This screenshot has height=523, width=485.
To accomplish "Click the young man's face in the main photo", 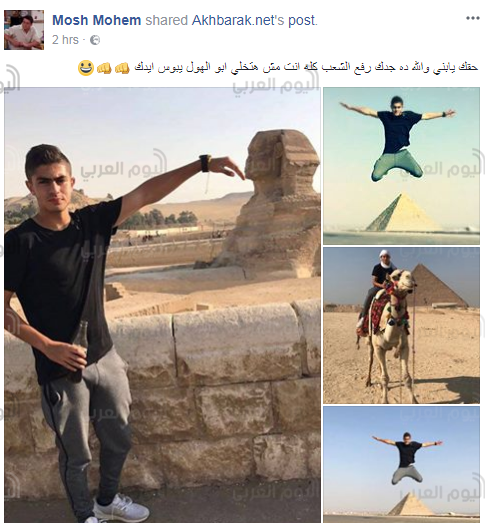I will (x=53, y=188).
